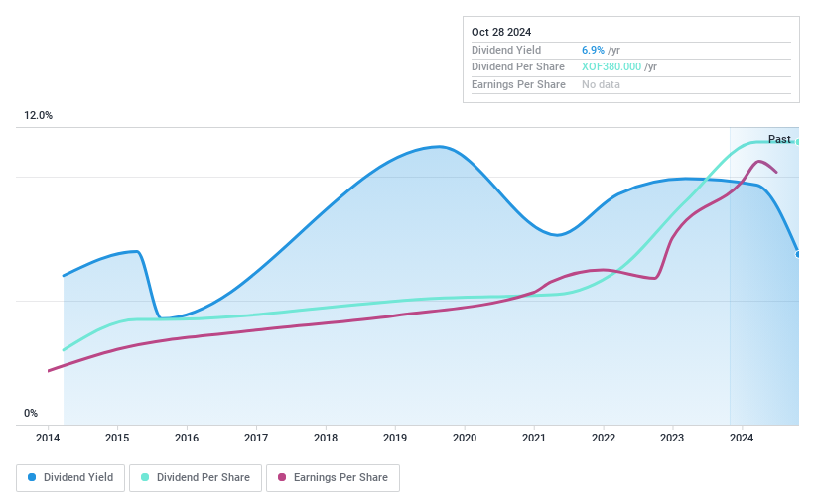Click the blue Dividend Yield legend dot
The height and width of the screenshot is (504, 815).
click(32, 477)
